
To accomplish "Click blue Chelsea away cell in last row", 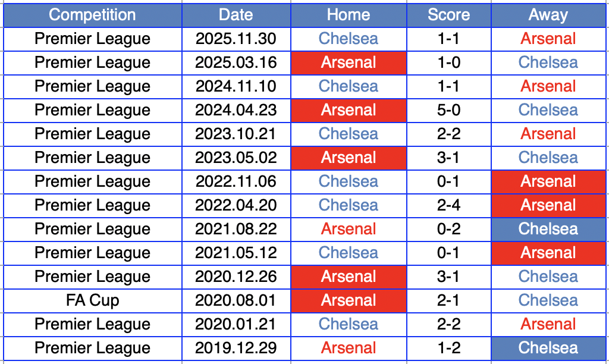I will click(548, 348).
